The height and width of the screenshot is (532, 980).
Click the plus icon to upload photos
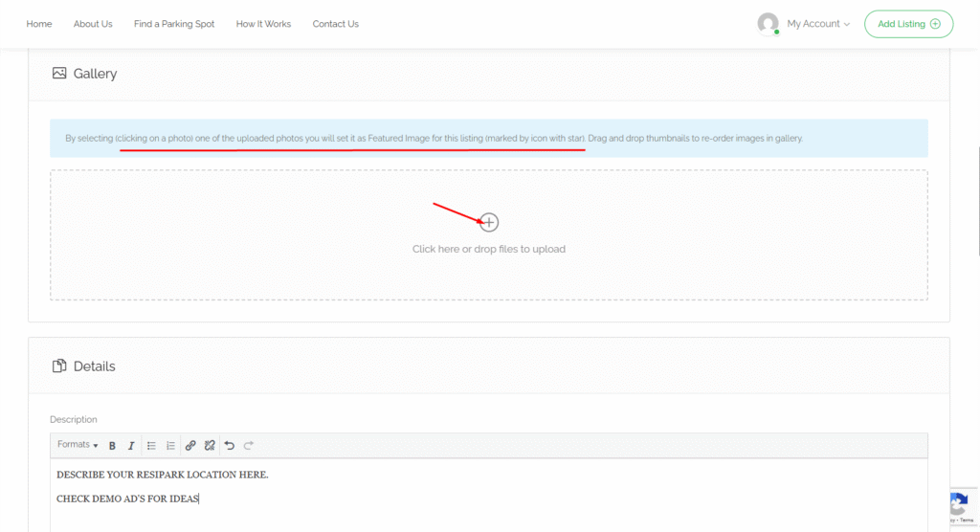pos(489,223)
